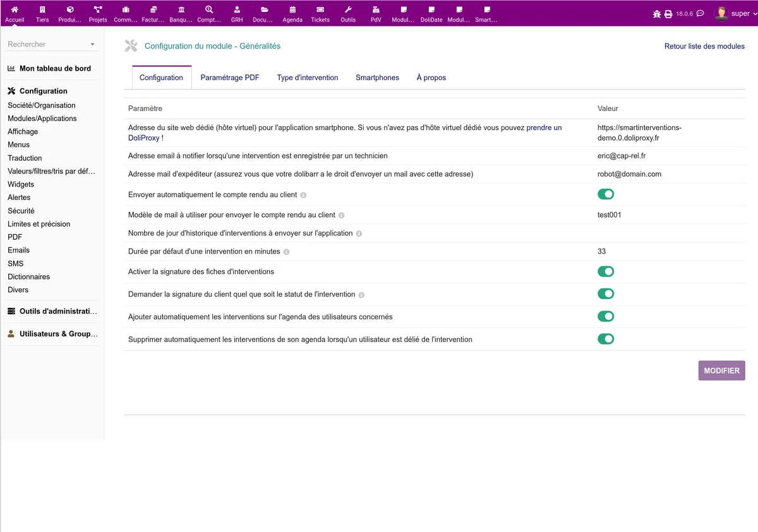Viewport: 758px width, 532px height.
Task: Click 'Retour liste des modules' link
Action: click(x=704, y=46)
